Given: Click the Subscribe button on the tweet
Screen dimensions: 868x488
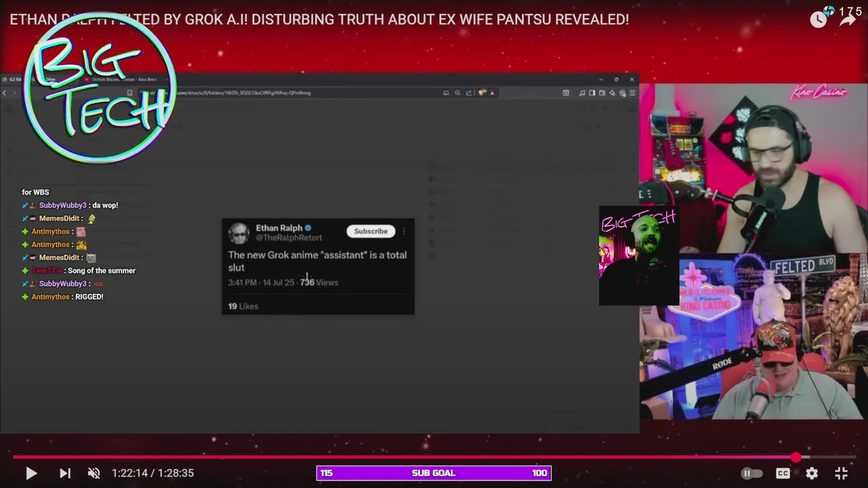Looking at the screenshot, I should pos(371,231).
